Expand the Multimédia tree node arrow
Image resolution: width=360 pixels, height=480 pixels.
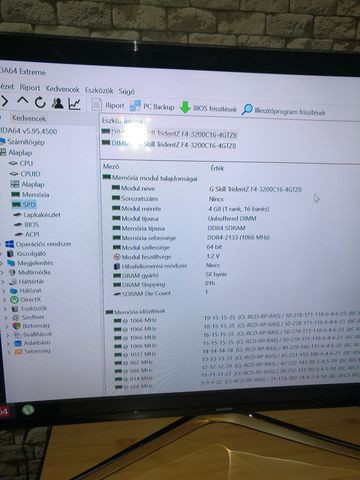[x=2, y=272]
